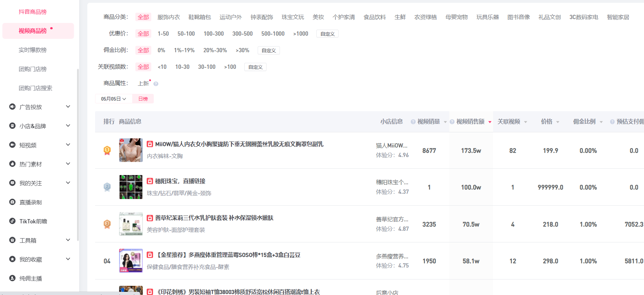
Task: Click help icon beside 预估支付佣金 header
Action: tap(612, 122)
